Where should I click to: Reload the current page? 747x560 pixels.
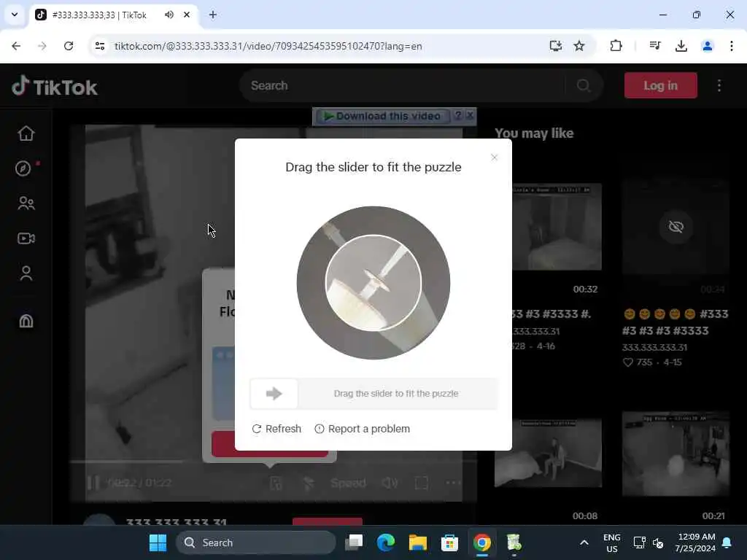pyautogui.click(x=69, y=46)
